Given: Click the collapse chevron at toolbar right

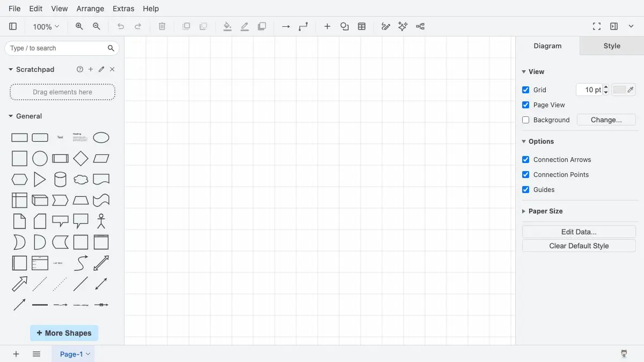Looking at the screenshot, I should [x=631, y=26].
